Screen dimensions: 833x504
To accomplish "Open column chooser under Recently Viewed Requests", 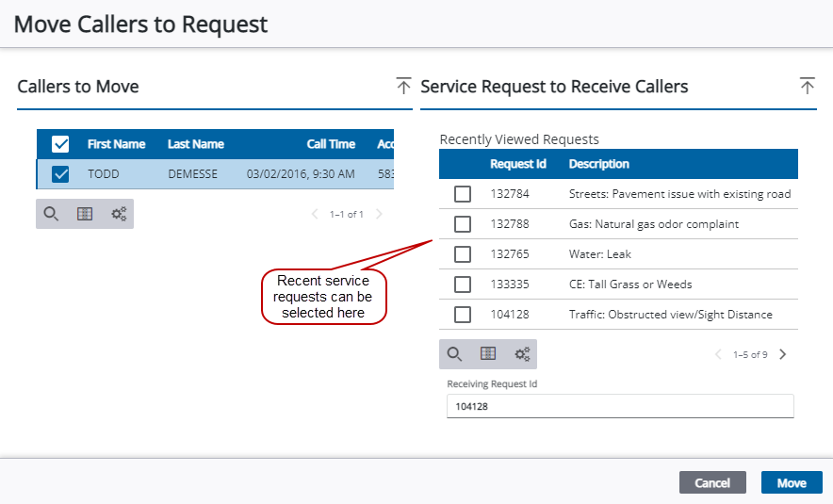I will coord(488,354).
